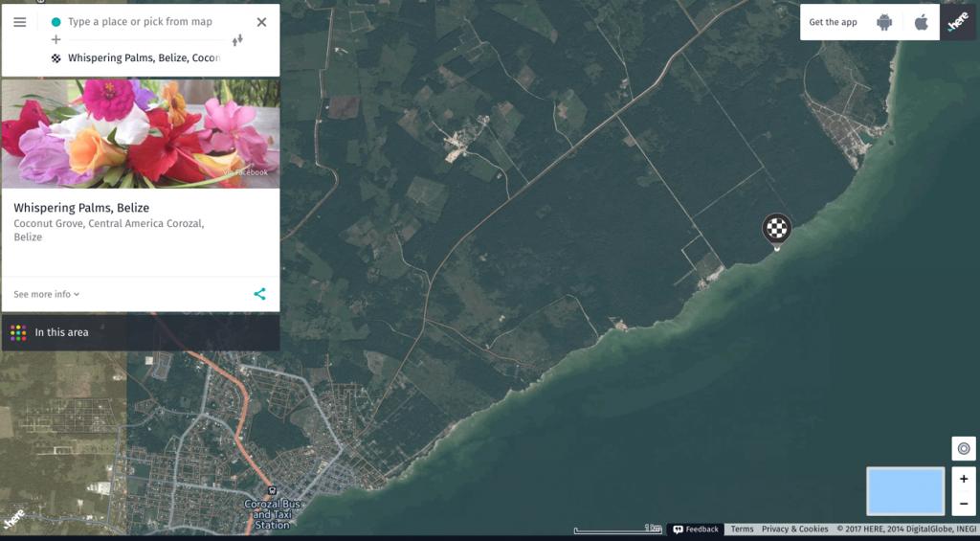
Task: Open the Feedback form
Action: click(696, 529)
